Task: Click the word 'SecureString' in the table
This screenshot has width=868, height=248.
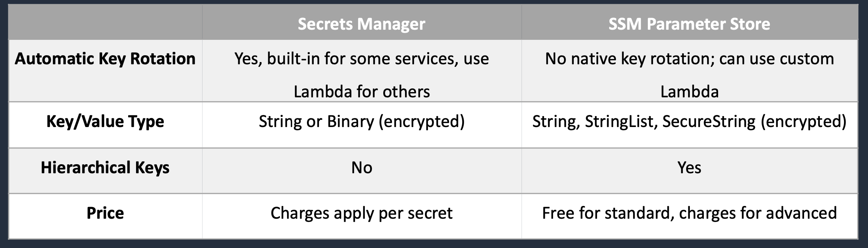Action: click(x=709, y=121)
